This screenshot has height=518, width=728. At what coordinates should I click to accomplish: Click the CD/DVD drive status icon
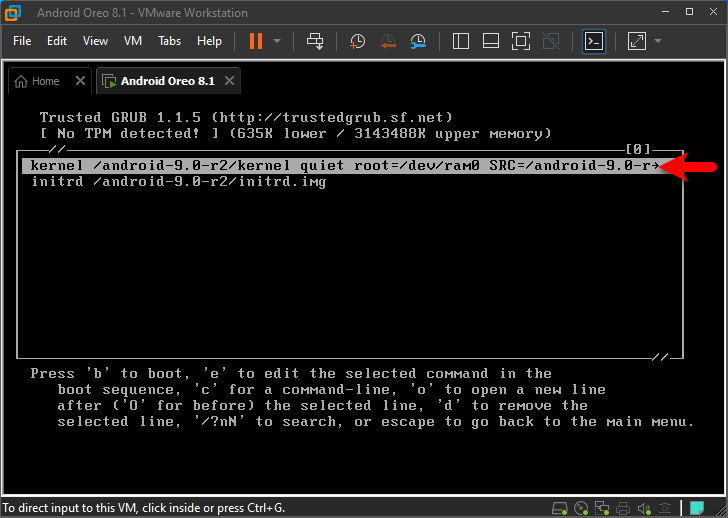click(581, 508)
